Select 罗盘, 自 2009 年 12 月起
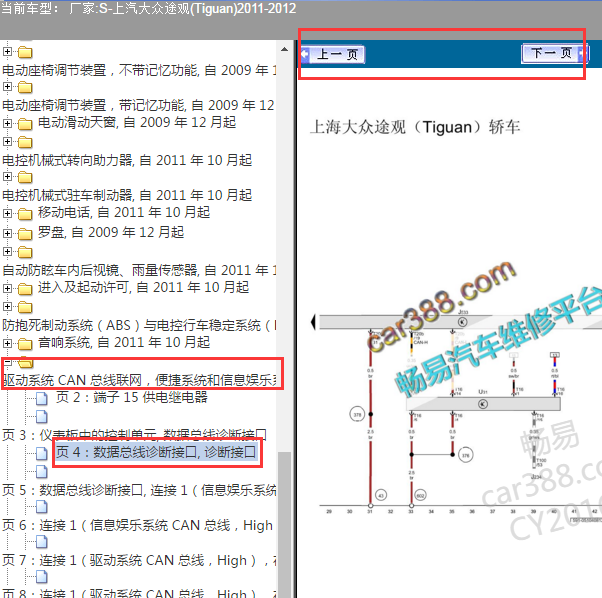This screenshot has height=598, width=602. pos(111,232)
